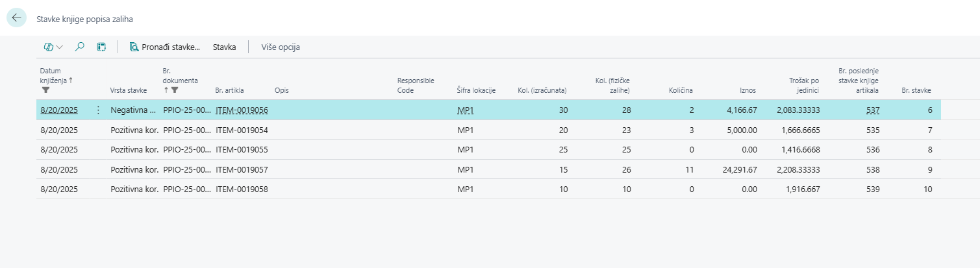Open the search magnifier in the toolbar

click(80, 47)
